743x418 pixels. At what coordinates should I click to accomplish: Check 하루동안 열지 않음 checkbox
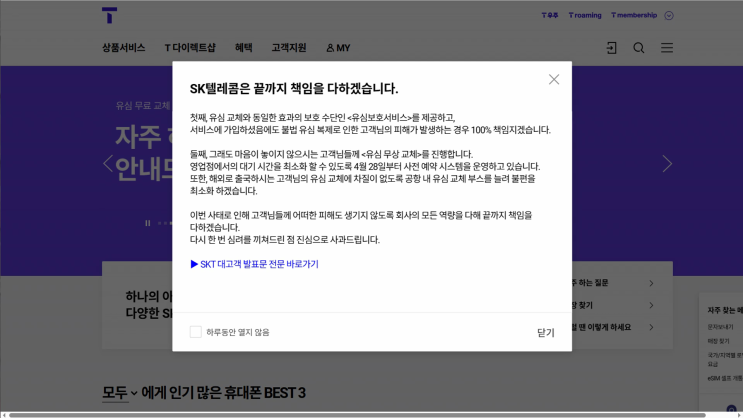click(x=196, y=332)
